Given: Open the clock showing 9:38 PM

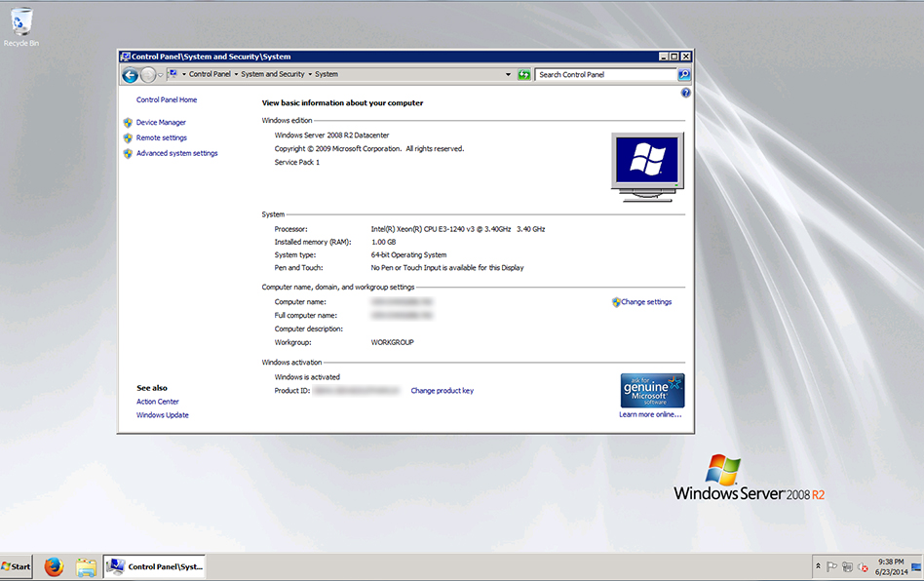Looking at the screenshot, I should 891,566.
